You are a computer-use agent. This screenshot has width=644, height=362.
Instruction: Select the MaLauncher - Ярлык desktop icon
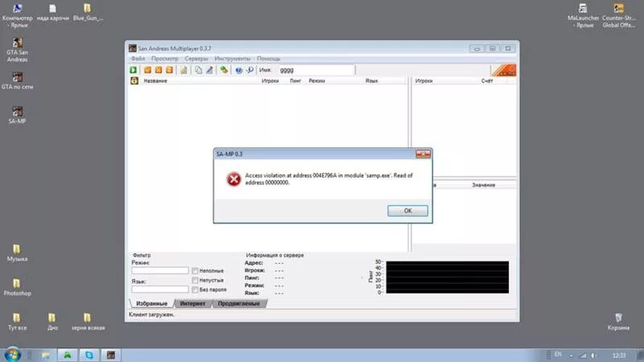tap(583, 15)
